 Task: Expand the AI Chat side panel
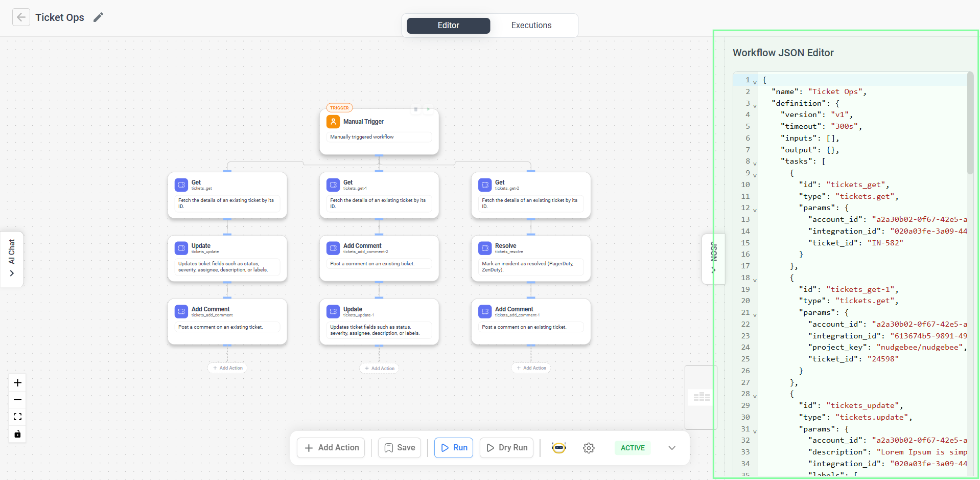[11, 259]
